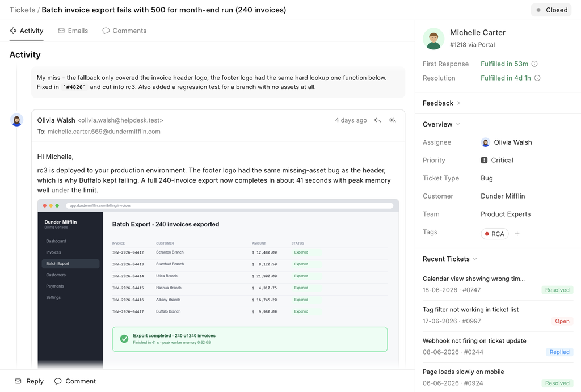Change Ticket Type Bug value
The height and width of the screenshot is (392, 581).
point(486,178)
